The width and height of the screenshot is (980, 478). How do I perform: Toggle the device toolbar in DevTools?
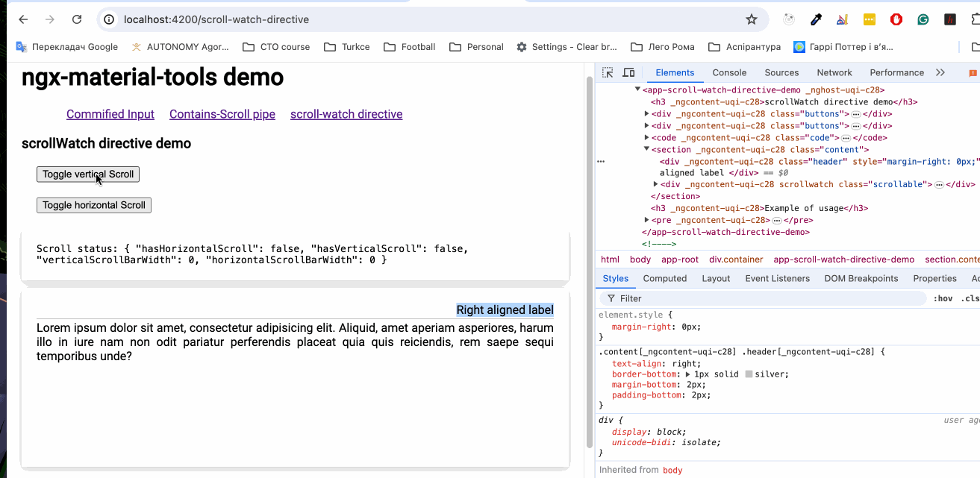[x=628, y=72]
